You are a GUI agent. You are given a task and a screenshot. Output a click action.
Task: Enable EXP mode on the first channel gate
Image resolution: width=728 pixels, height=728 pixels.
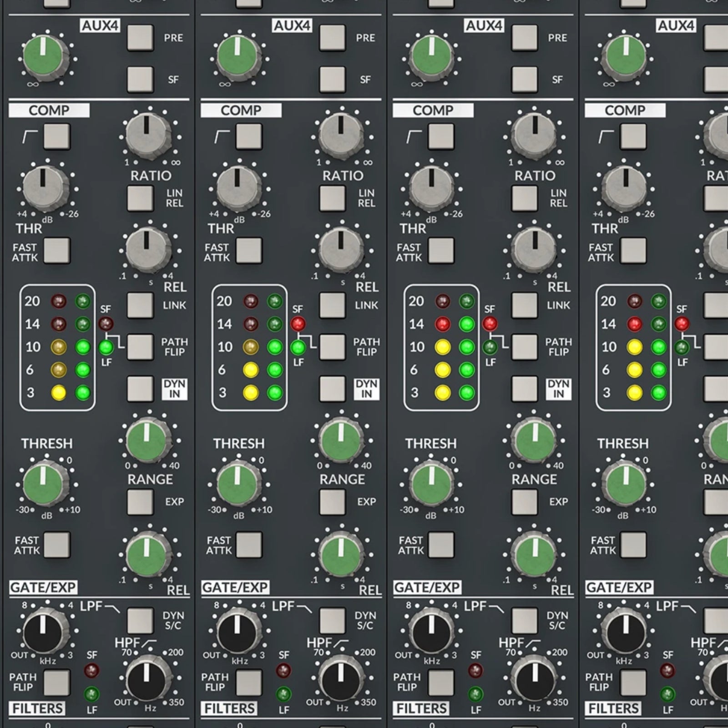pyautogui.click(x=140, y=502)
